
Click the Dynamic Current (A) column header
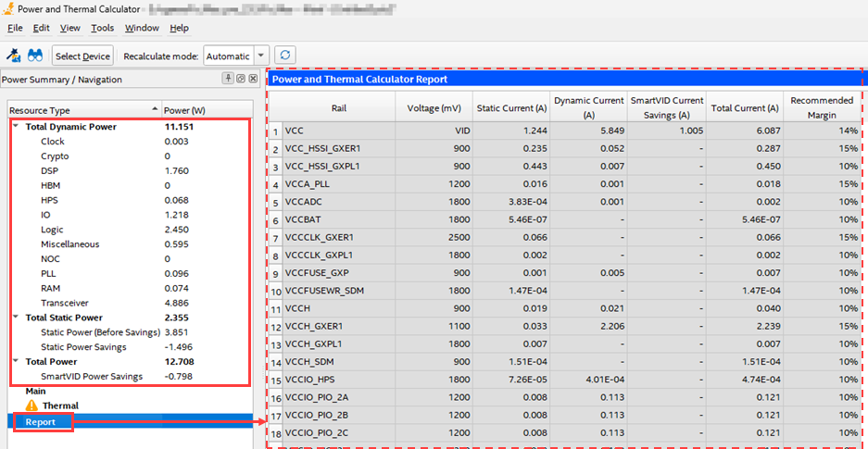click(x=589, y=107)
